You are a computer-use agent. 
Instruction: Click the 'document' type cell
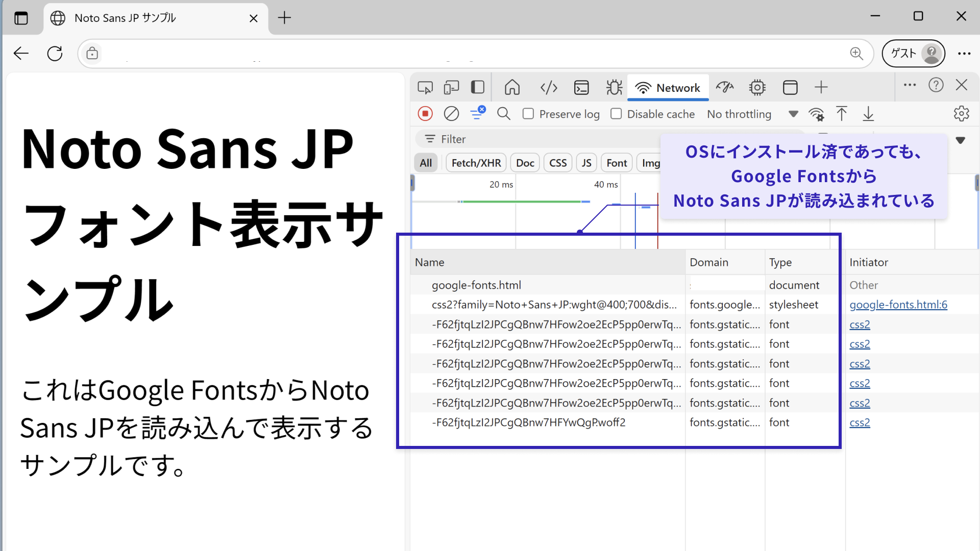coord(794,285)
